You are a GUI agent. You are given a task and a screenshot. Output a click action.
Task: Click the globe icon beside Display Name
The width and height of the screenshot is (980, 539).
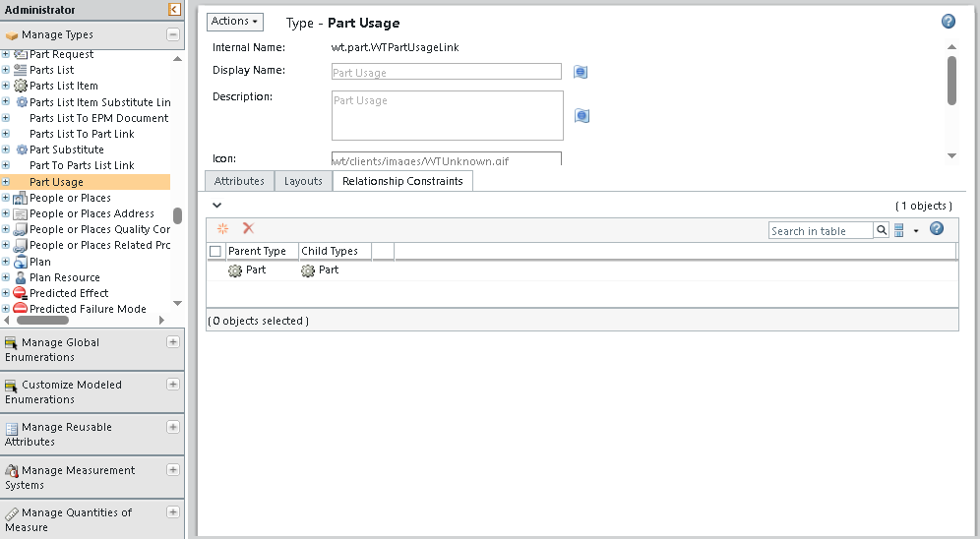point(581,72)
